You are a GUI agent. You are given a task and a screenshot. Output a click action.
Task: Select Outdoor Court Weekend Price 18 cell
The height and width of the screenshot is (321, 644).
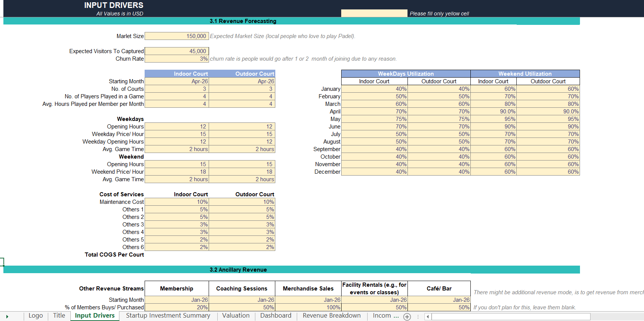[242, 172]
